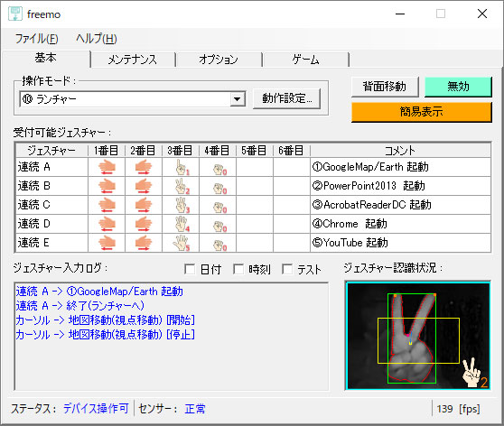Open the 操作モード dropdown arrow
This screenshot has width=504, height=426.
[x=238, y=99]
